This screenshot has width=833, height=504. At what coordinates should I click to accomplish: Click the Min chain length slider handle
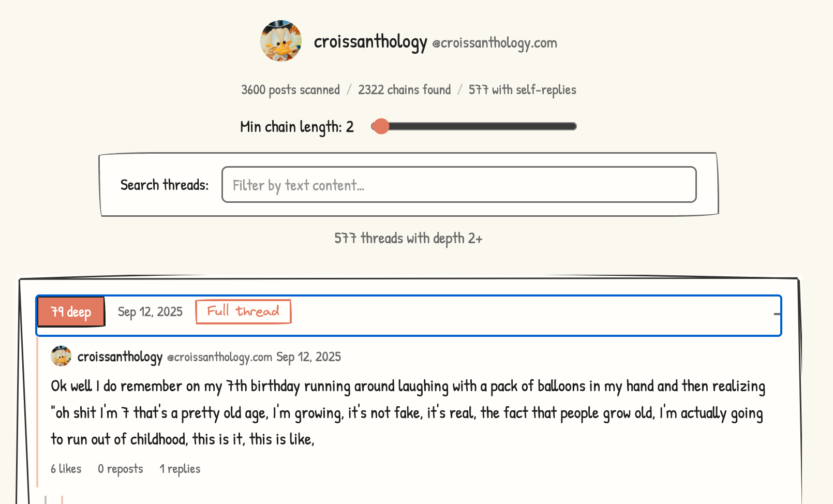coord(381,126)
